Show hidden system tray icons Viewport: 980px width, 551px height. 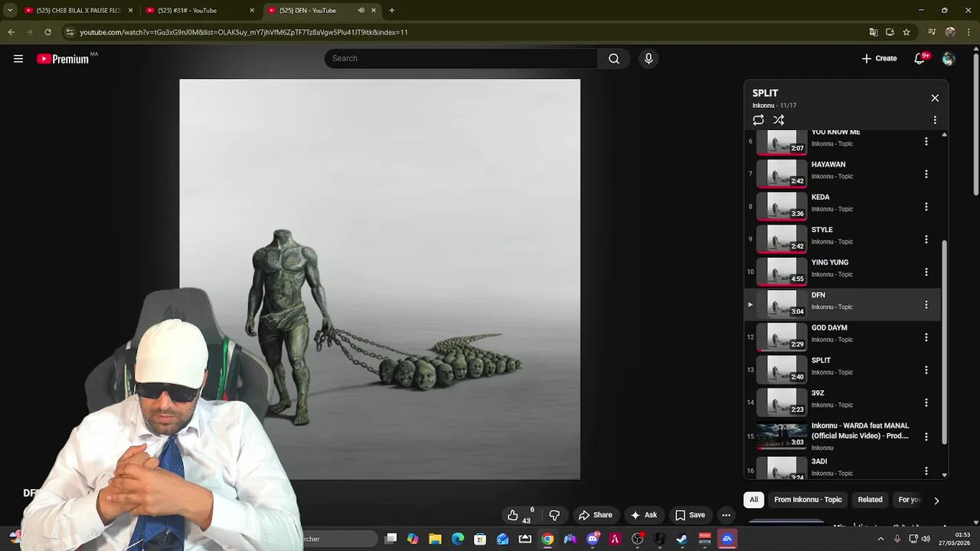pyautogui.click(x=880, y=539)
